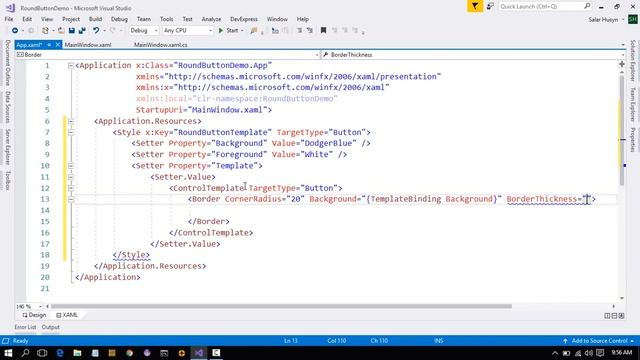This screenshot has width=640, height=360.
Task: Click the Quick Launch search box
Action: point(545,6)
